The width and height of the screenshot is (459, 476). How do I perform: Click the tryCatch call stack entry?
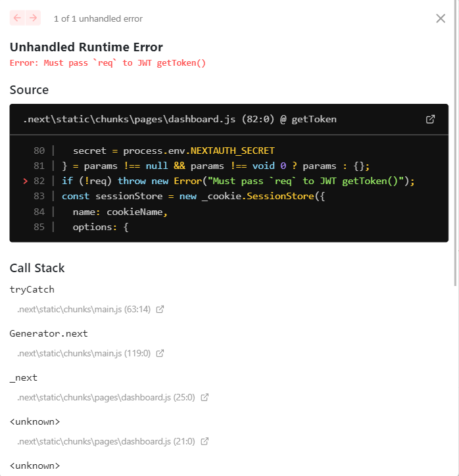(32, 289)
